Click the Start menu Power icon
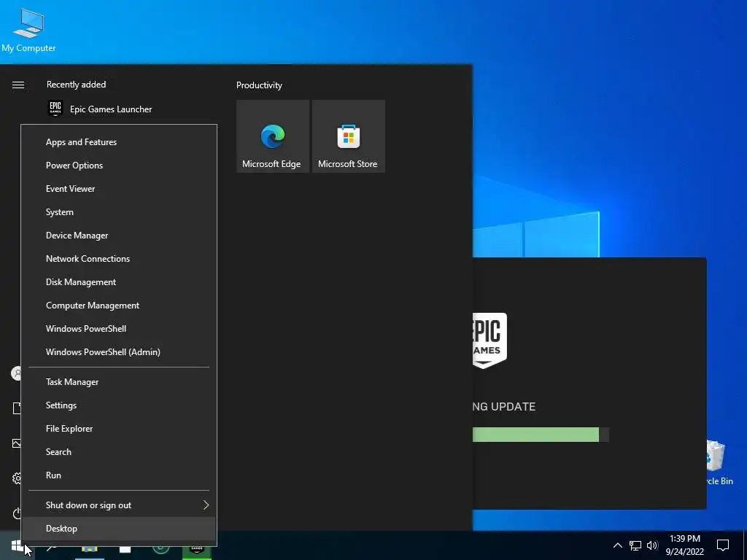This screenshot has height=560, width=747. coord(17,513)
